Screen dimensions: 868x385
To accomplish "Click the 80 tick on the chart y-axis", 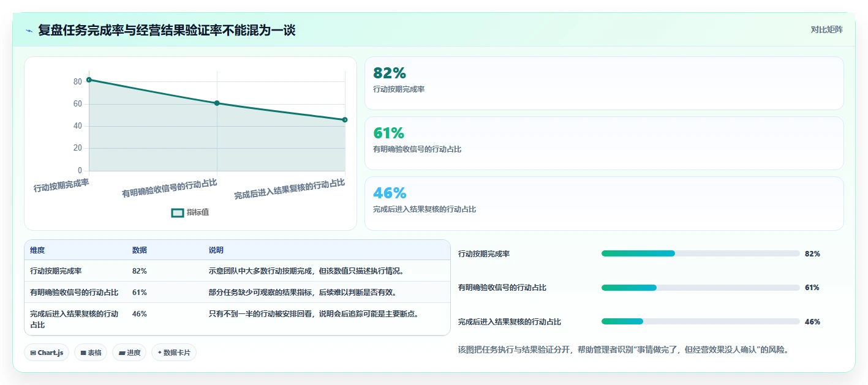I will tap(78, 82).
